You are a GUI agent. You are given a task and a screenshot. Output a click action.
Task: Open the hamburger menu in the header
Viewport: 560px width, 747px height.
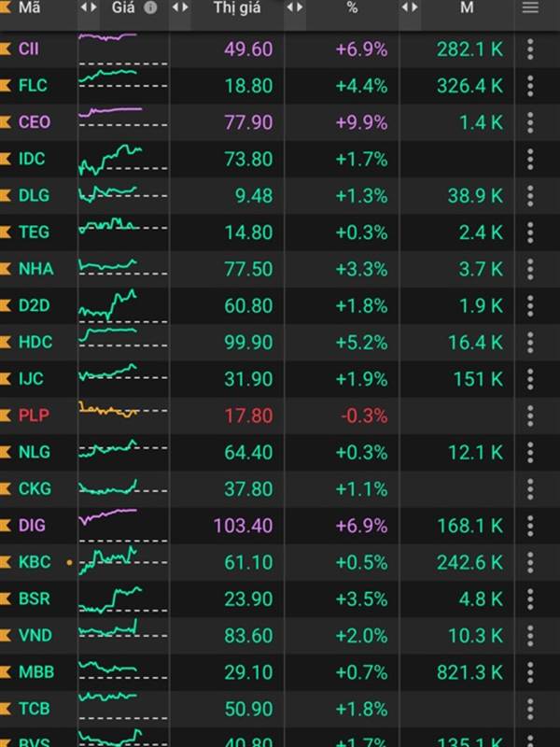coord(530,7)
